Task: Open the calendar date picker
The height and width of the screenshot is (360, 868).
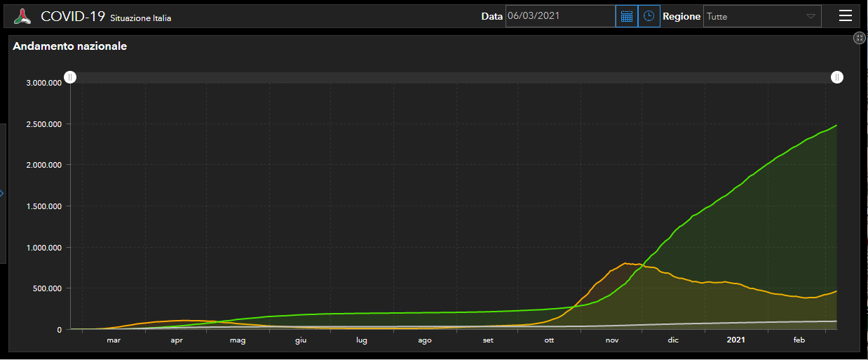Action: (x=627, y=16)
